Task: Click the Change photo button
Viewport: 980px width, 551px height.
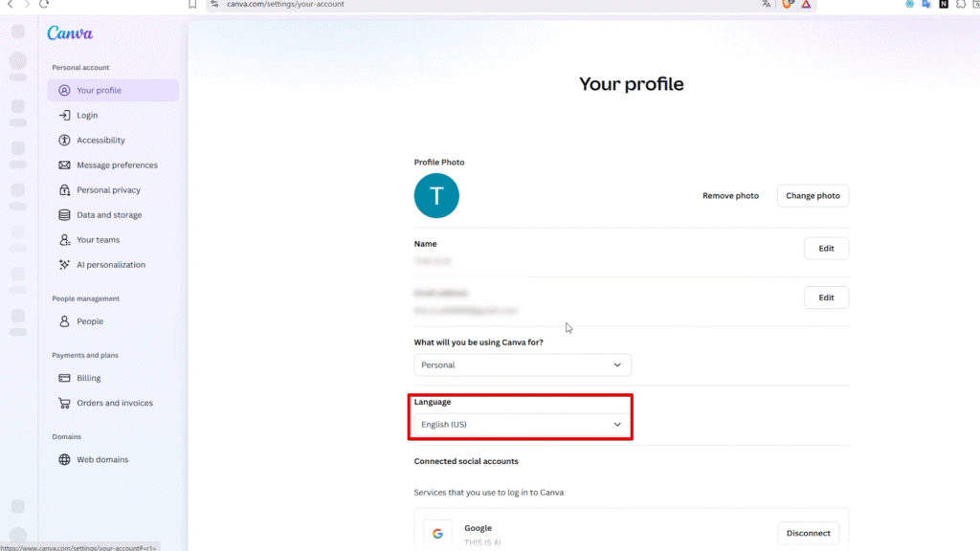Action: [813, 196]
